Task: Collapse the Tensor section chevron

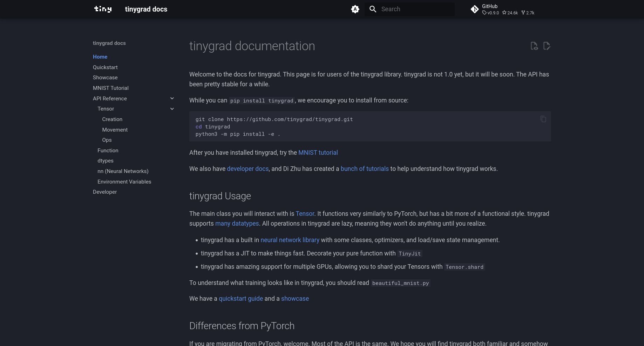Action: click(172, 109)
